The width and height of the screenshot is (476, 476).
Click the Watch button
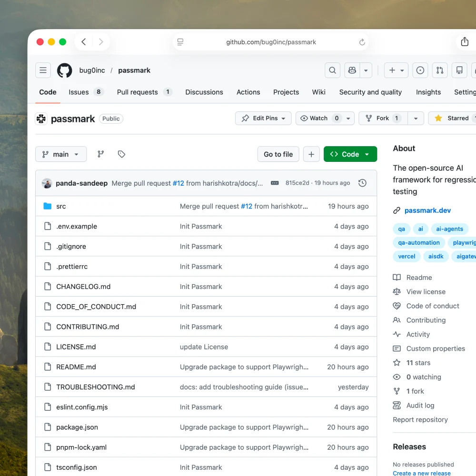tap(320, 118)
